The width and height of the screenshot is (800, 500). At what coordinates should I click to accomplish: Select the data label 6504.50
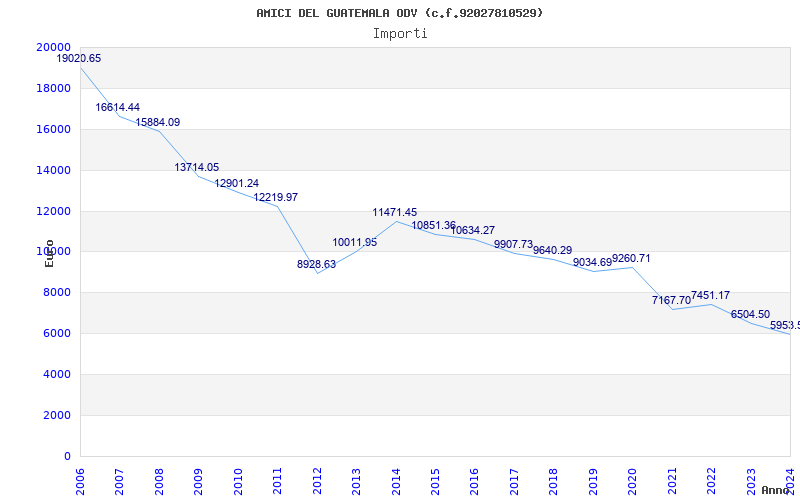tap(750, 315)
